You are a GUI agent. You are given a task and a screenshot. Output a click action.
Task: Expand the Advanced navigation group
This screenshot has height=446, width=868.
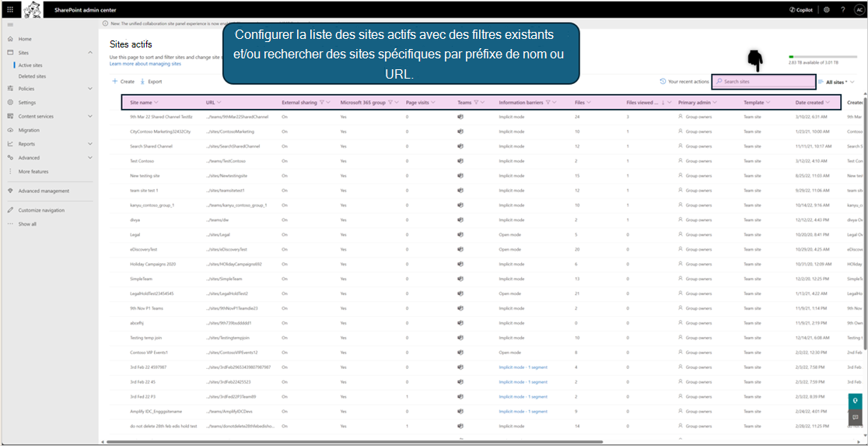90,157
